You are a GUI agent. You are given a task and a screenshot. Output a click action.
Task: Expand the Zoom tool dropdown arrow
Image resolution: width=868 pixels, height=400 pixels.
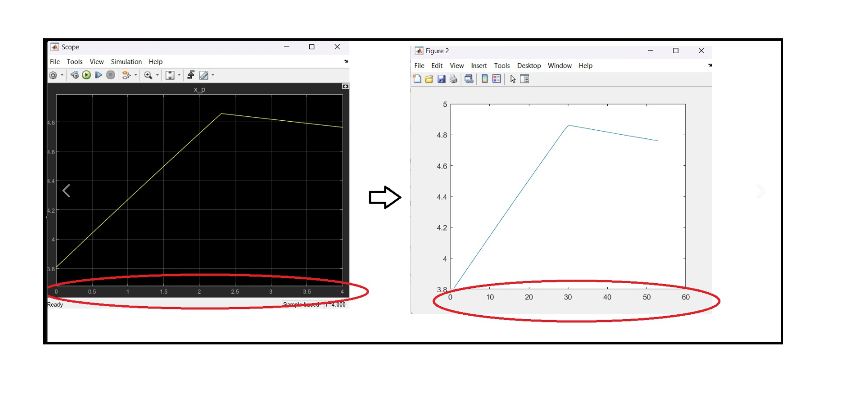click(157, 75)
